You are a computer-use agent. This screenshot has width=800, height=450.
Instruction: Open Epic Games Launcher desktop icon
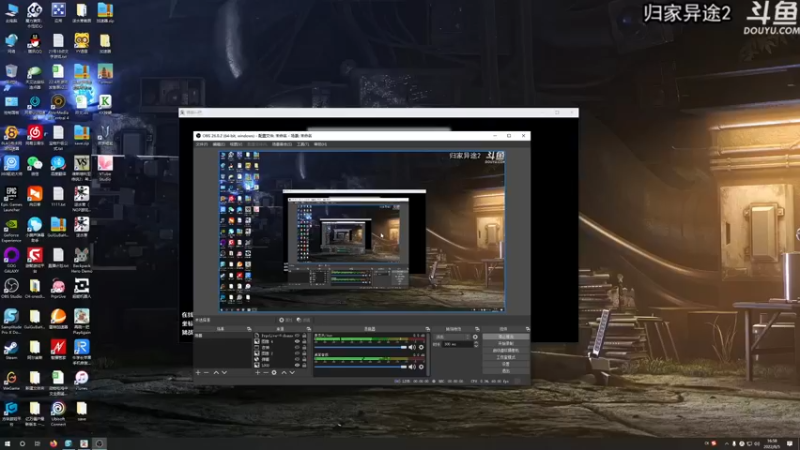11,198
